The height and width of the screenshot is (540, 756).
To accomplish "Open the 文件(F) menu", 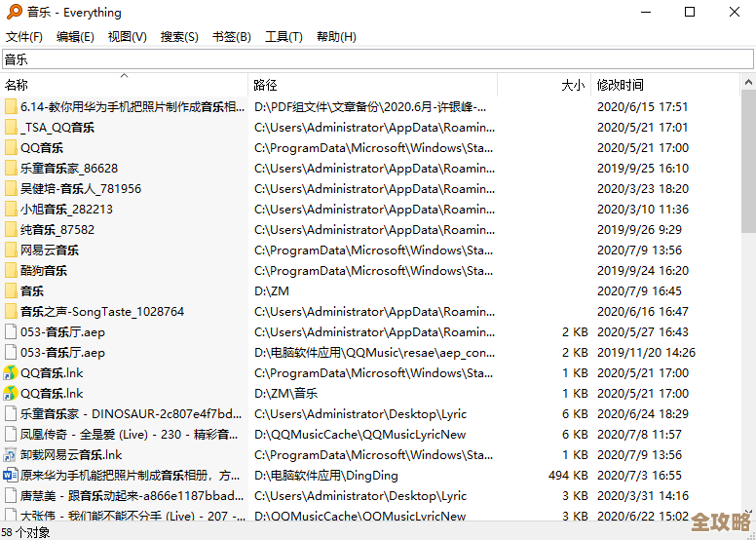I will point(24,37).
